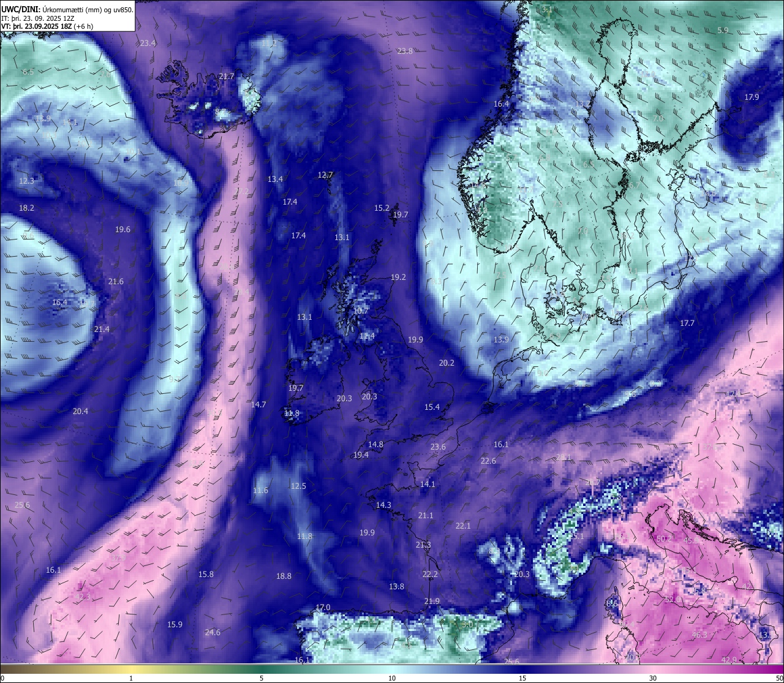The width and height of the screenshot is (784, 683).
Task: Click the 46.3 value near Italy
Action: (x=699, y=635)
